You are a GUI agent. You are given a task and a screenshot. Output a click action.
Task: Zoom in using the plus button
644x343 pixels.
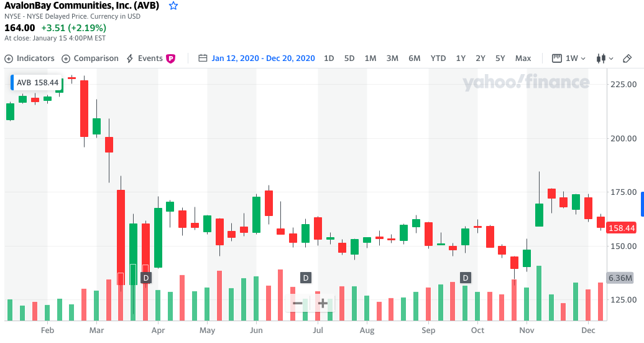323,304
